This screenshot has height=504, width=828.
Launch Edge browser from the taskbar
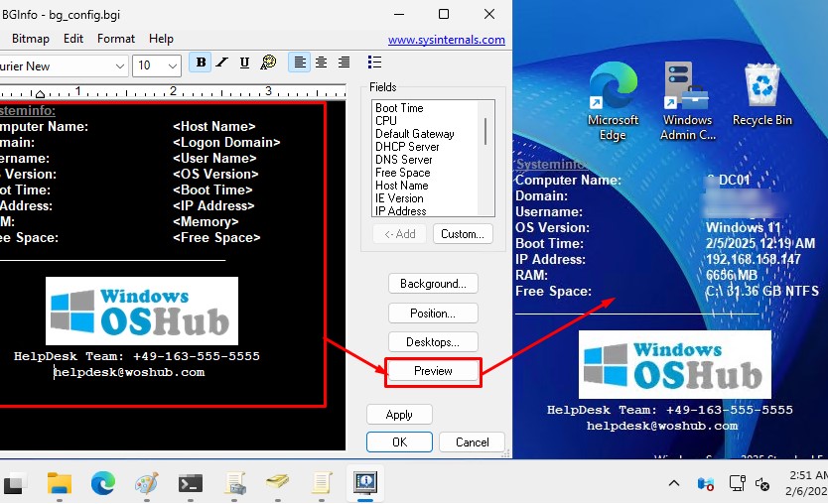pos(103,483)
